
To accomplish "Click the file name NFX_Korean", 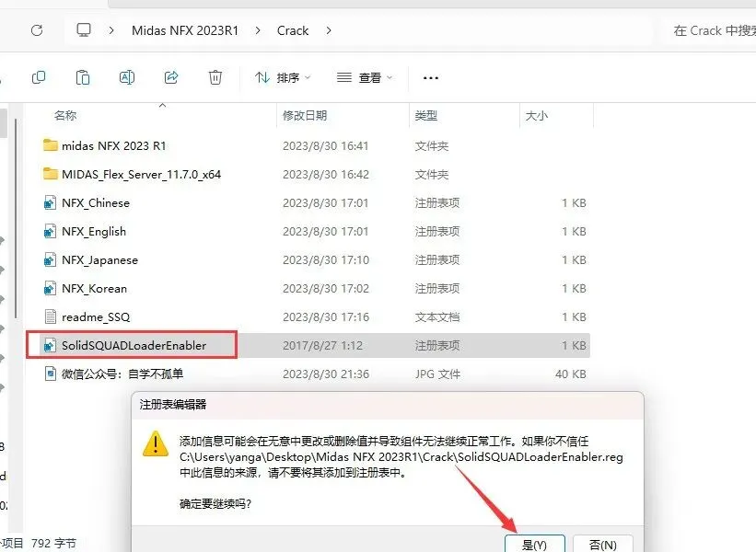I will (95, 289).
